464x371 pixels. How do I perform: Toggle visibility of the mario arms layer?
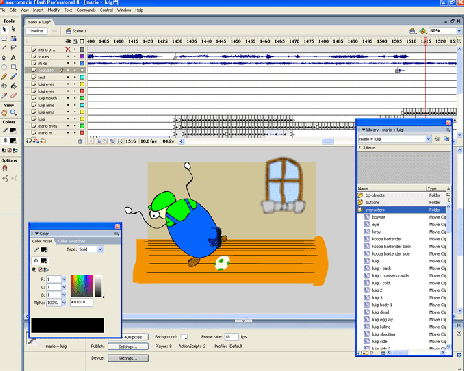68,126
